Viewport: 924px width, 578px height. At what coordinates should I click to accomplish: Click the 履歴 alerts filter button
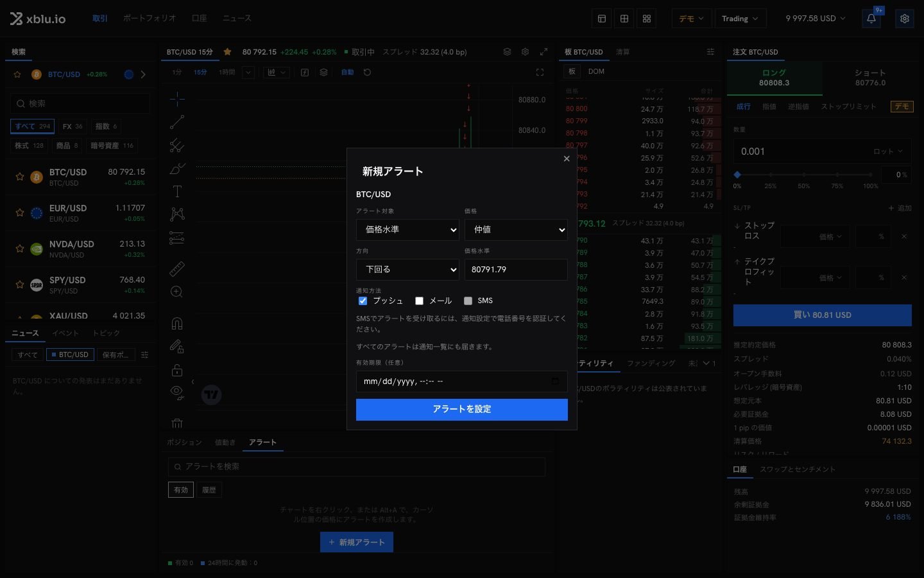pos(209,490)
